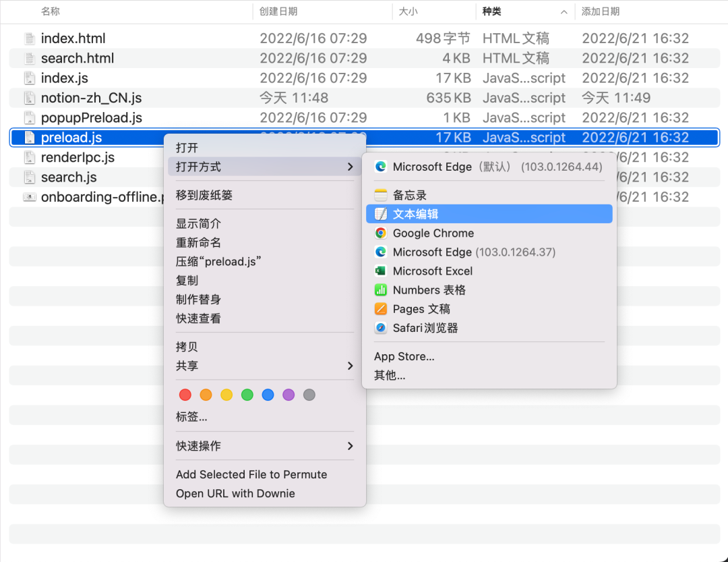728x562 pixels.
Task: Select the notion-zh_CN.js file name
Action: [91, 98]
